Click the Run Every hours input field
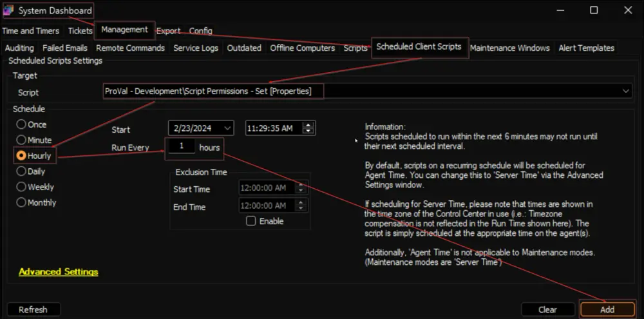644x319 pixels. (181, 146)
